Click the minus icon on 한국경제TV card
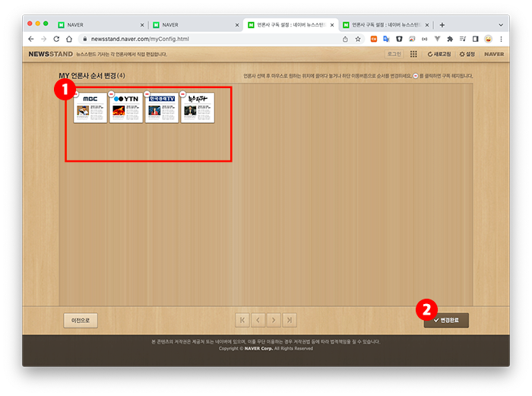The height and width of the screenshot is (396, 532). point(147,93)
